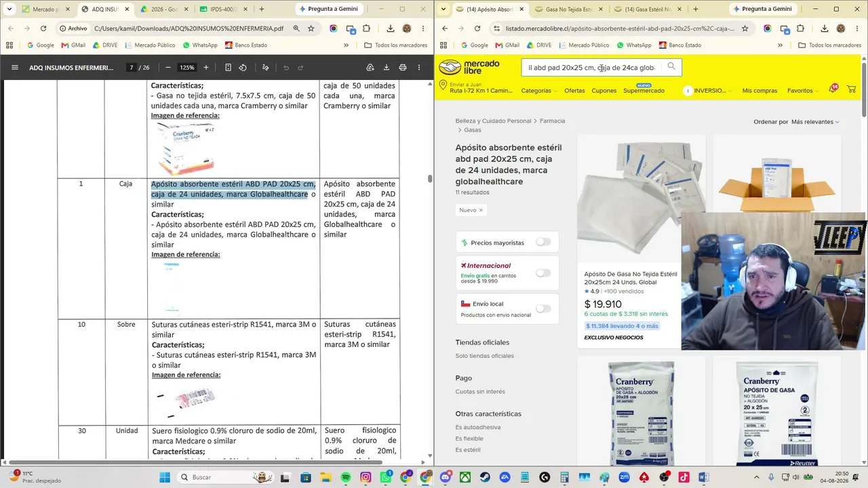
Task: Toggle the Internacional shipping switch
Action: click(x=543, y=272)
